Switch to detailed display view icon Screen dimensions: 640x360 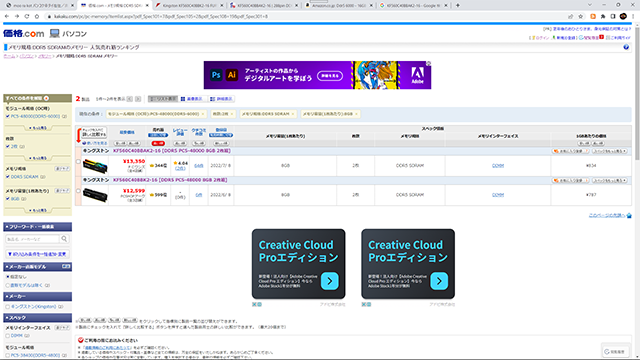221,99
